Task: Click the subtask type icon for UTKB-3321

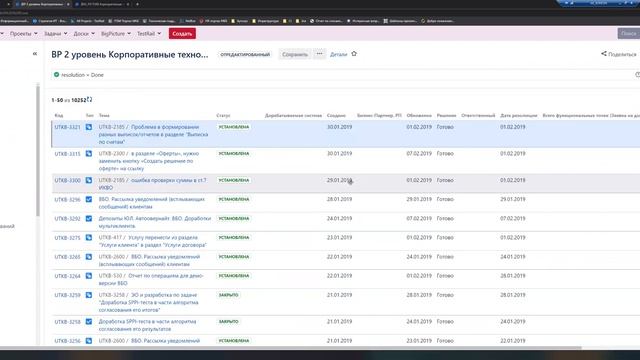Action: coord(89,127)
